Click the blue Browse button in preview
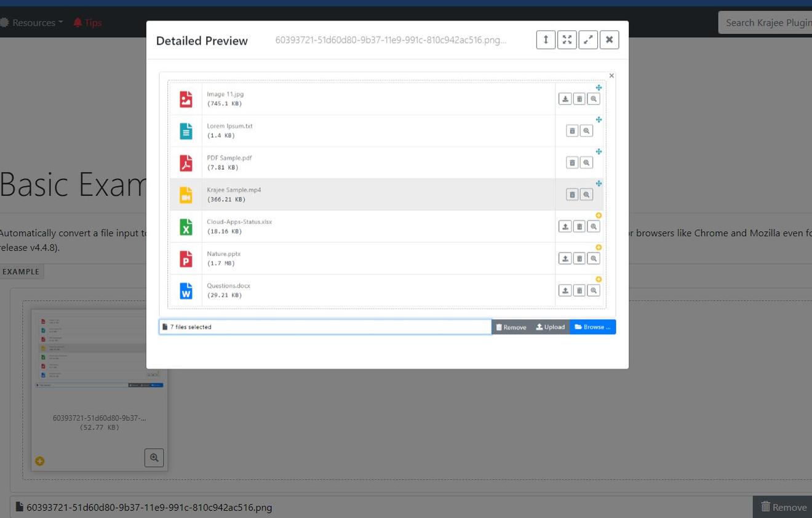The width and height of the screenshot is (812, 518). click(x=592, y=327)
